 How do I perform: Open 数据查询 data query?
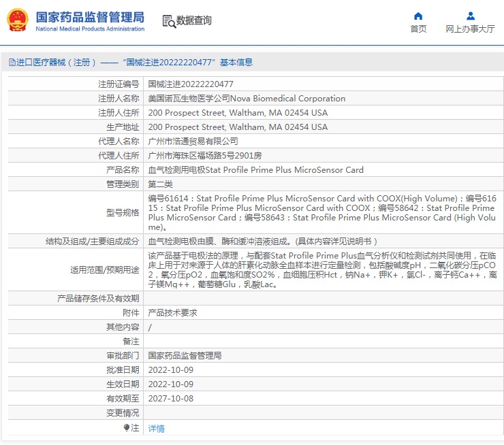[x=194, y=20]
